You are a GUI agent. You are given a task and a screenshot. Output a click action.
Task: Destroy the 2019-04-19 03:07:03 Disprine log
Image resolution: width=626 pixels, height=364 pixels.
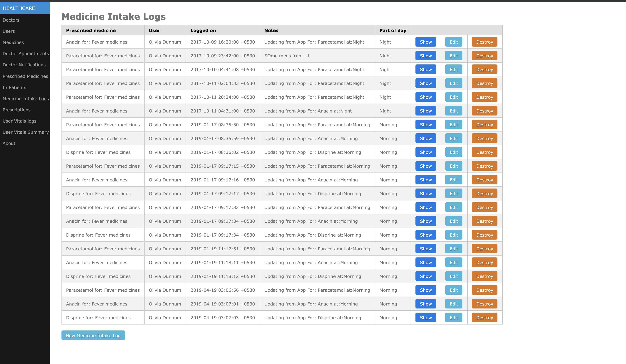(484, 318)
